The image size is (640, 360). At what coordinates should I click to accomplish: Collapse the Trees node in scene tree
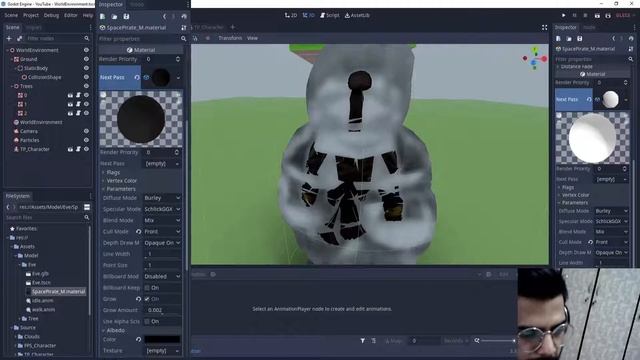11,86
